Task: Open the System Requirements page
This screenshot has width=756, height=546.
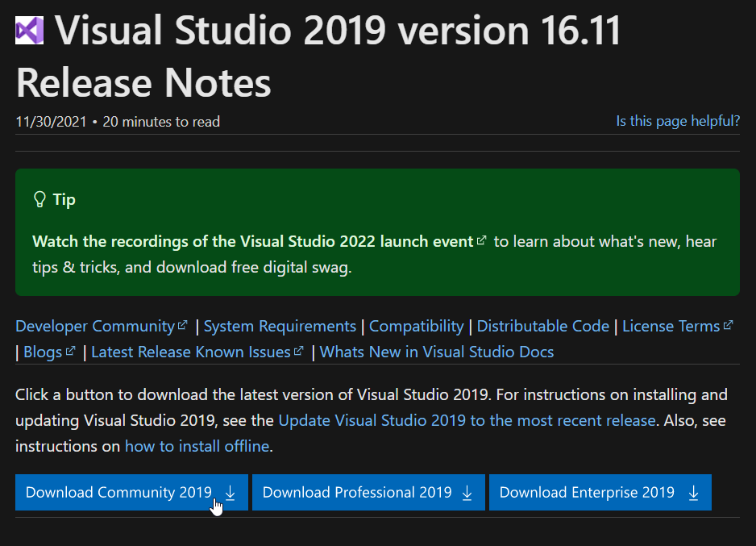Action: (x=280, y=326)
